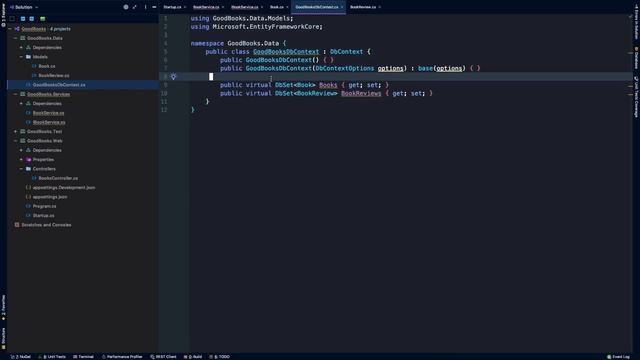Click the BookReviews property name in code
This screenshot has width=640, height=360.
point(361,93)
